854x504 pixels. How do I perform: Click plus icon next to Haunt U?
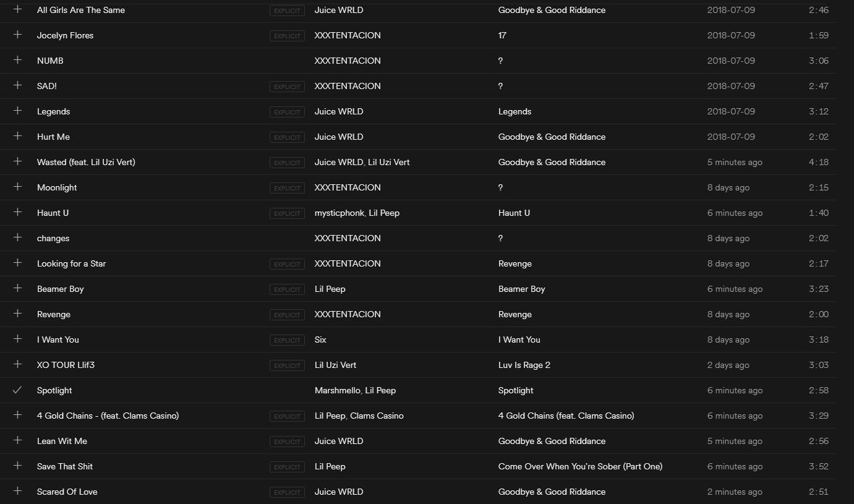click(x=17, y=212)
